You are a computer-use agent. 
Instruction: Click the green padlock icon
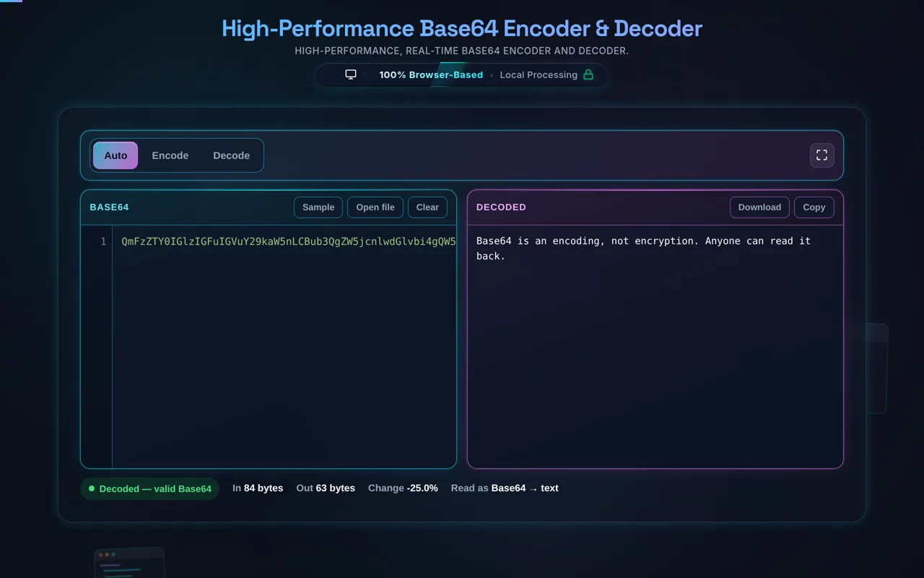point(588,74)
